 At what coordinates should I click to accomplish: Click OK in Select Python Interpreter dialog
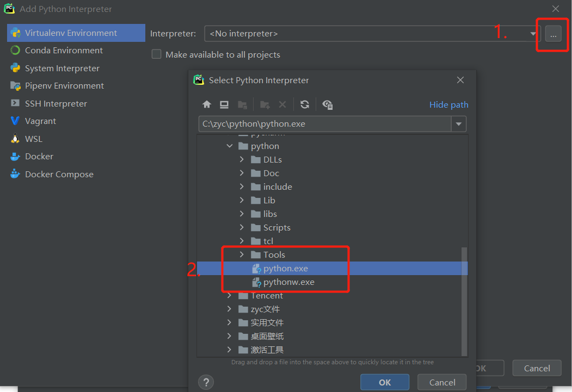coord(385,382)
